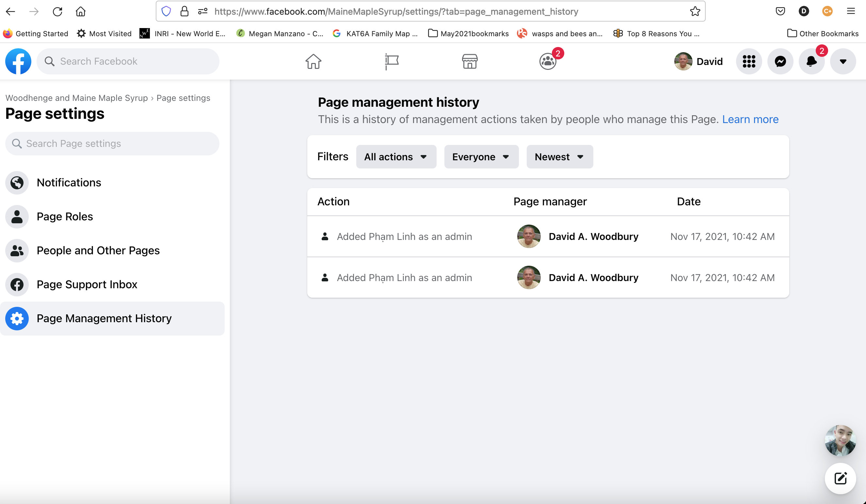Select People and Other Pages
Viewport: 866px width, 504px height.
pos(98,250)
